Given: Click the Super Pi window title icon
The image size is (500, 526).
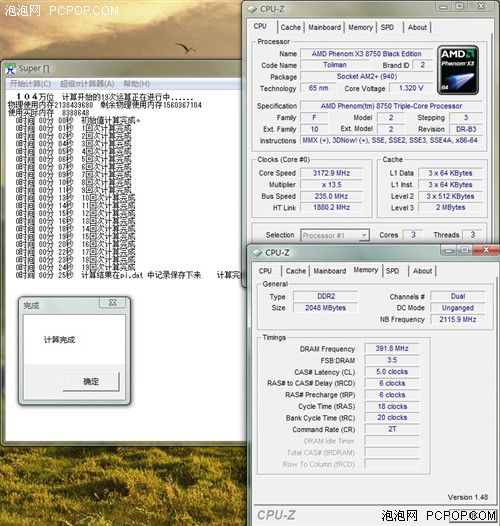Looking at the screenshot, I should (11, 69).
